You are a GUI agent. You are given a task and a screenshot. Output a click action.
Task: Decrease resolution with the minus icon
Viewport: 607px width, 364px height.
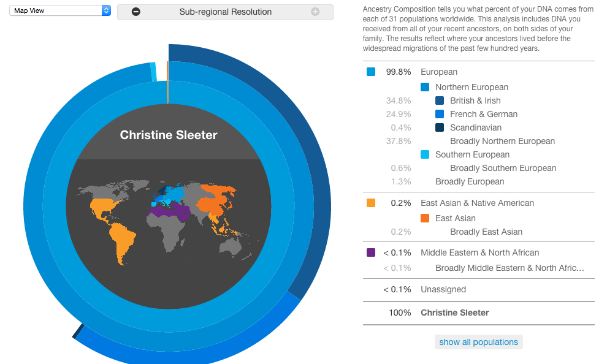coord(136,12)
